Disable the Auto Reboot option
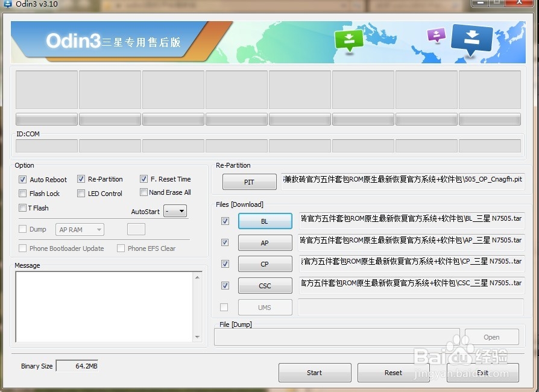 click(22, 179)
